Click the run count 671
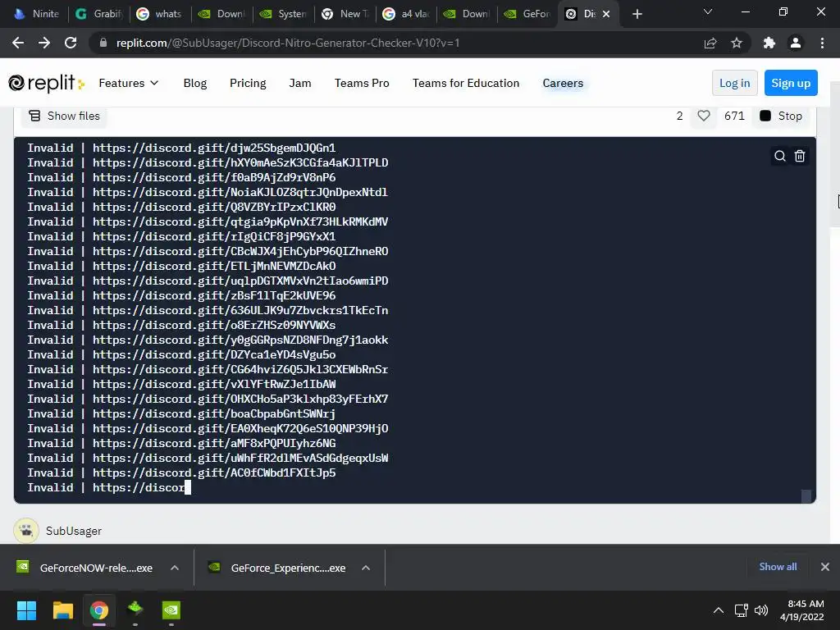This screenshot has width=840, height=630. 734,116
